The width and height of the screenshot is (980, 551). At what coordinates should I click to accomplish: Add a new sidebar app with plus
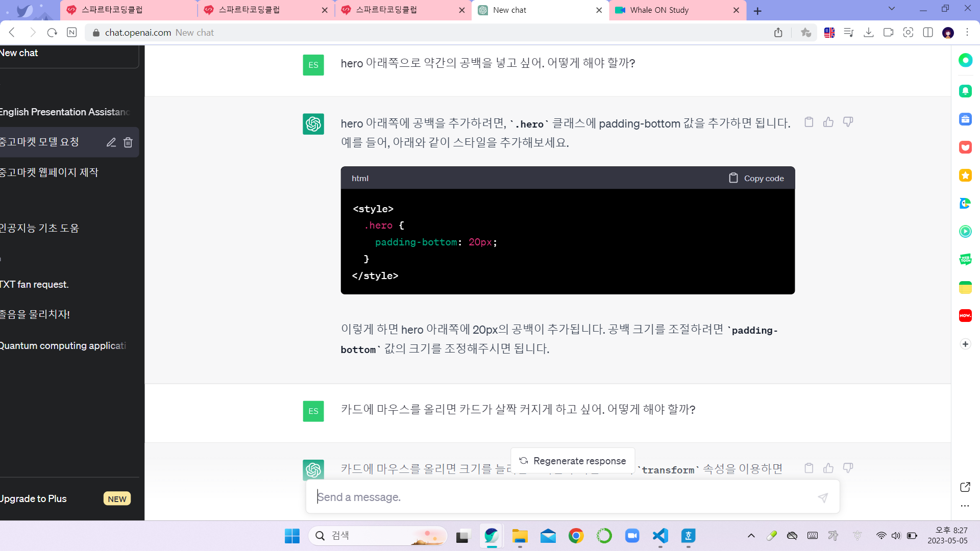965,344
